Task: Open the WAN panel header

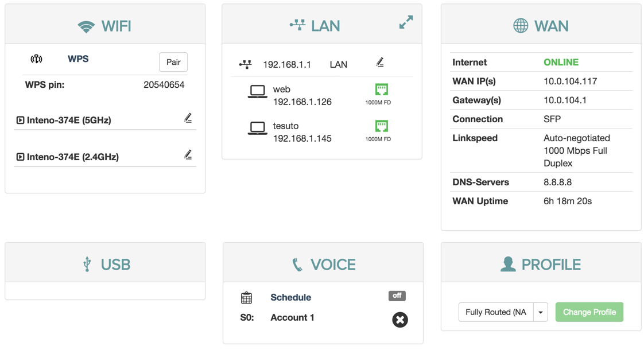Action: (x=541, y=26)
